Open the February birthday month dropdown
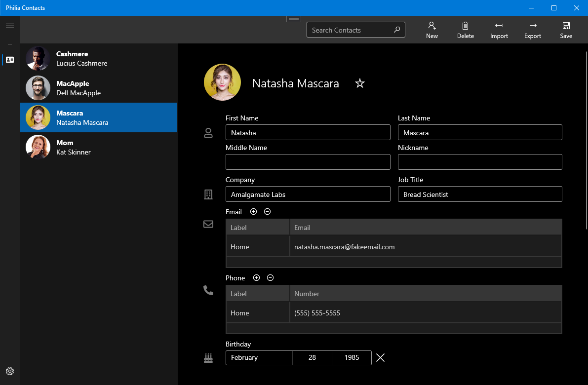Viewport: 588px width, 385px height. tap(259, 358)
